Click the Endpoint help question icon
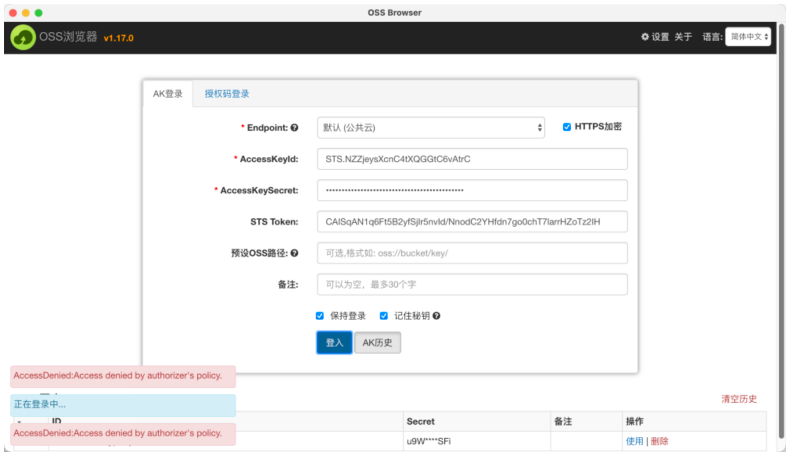 tap(294, 128)
